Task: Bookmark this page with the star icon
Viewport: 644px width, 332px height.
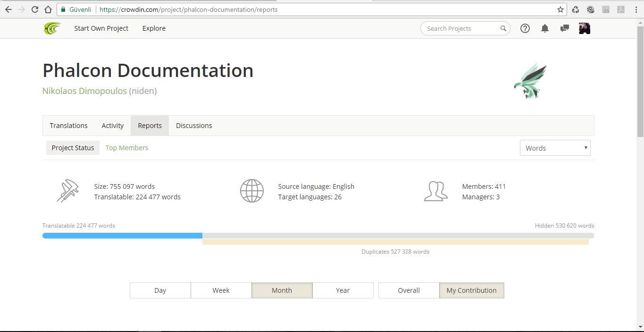Action: point(560,9)
